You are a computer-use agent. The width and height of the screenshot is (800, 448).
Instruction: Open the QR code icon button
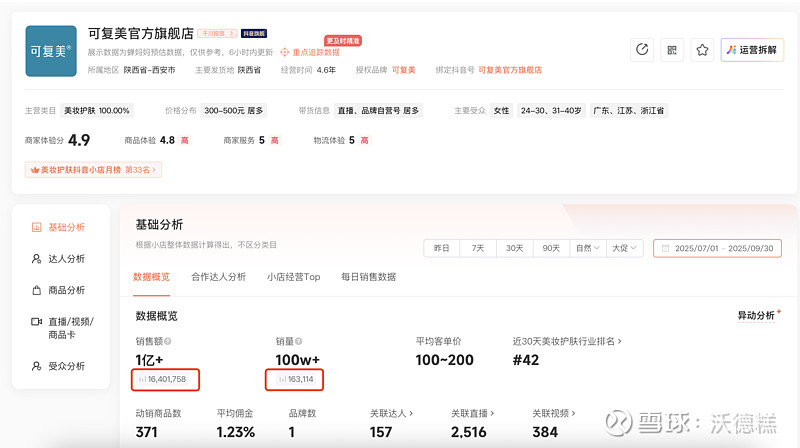tap(672, 50)
